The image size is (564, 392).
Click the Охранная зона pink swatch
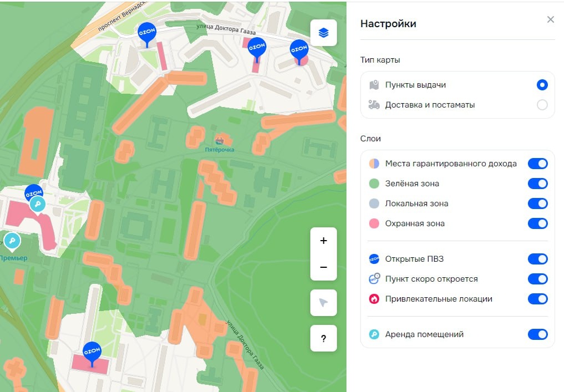[374, 223]
